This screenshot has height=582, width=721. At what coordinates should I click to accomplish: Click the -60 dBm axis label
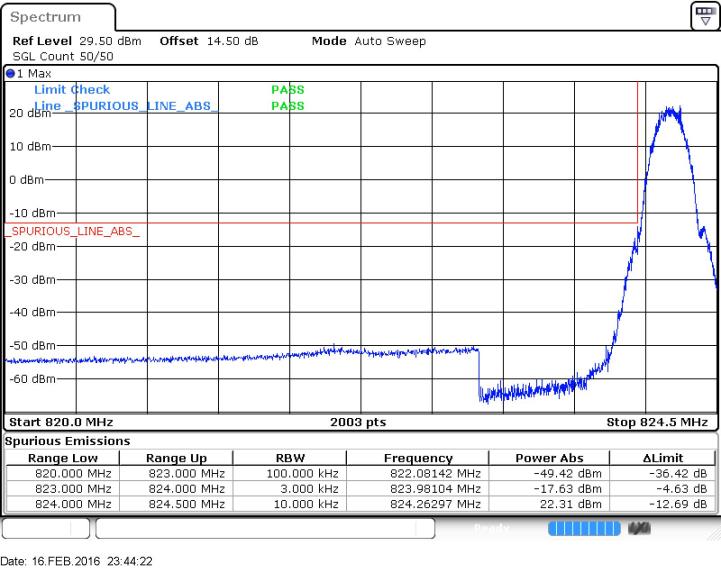[x=32, y=379]
